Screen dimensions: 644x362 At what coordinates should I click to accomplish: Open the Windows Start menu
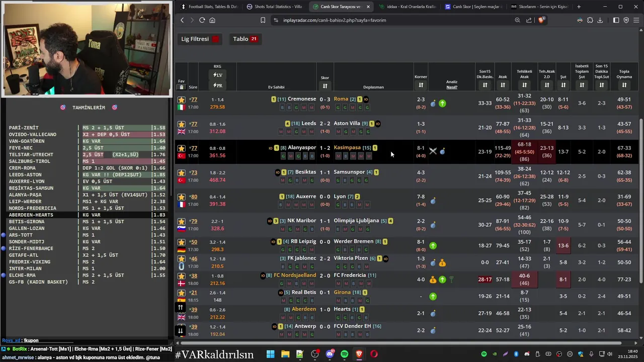click(x=270, y=354)
